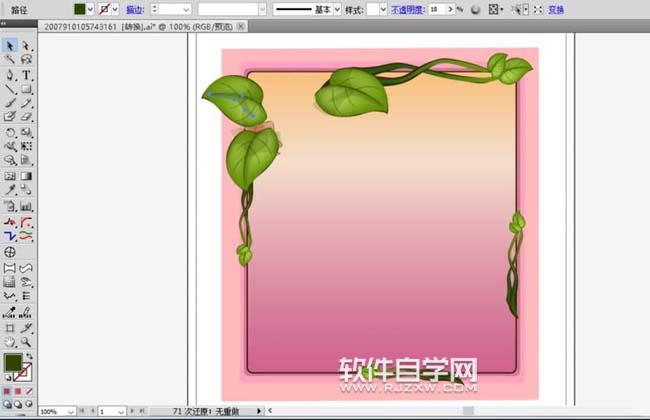Select the Gradient tool
The width and height of the screenshot is (650, 420).
tap(26, 176)
